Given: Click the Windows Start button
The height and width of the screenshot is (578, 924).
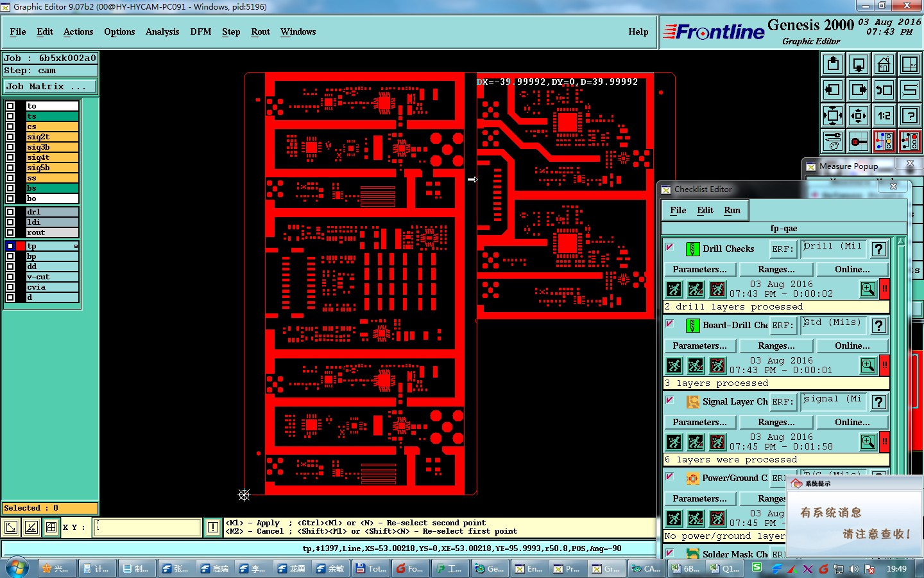Looking at the screenshot, I should [17, 568].
